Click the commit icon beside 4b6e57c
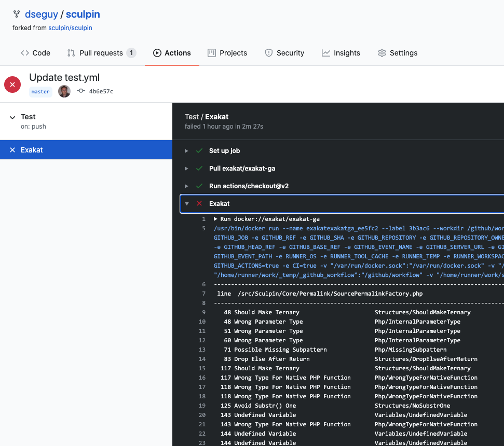504x446 pixels. coord(81,91)
